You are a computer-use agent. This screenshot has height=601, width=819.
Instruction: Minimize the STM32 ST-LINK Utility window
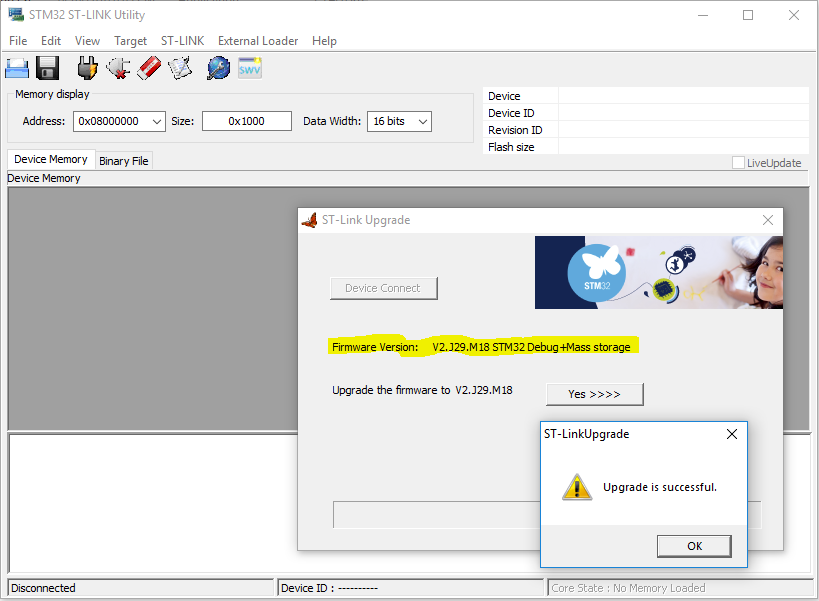tap(703, 15)
